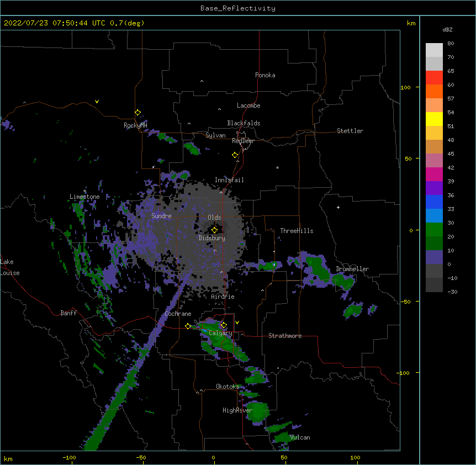Click the ThreeHills label
The image size is (476, 465).
point(297,231)
